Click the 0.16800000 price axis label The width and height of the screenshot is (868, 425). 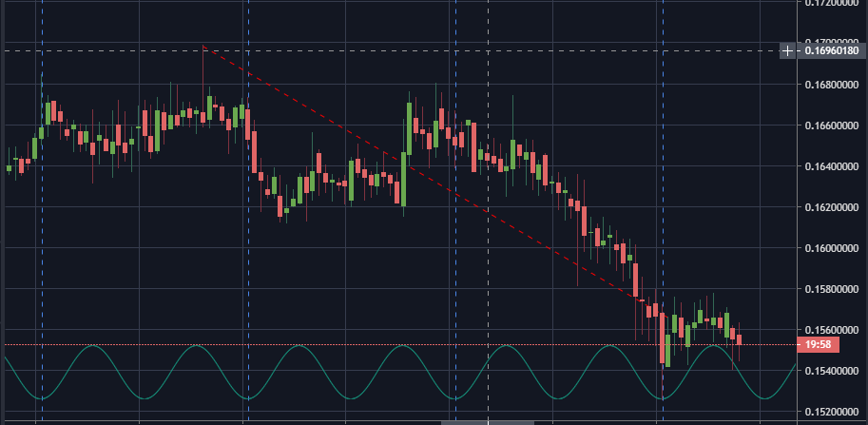[x=832, y=85]
